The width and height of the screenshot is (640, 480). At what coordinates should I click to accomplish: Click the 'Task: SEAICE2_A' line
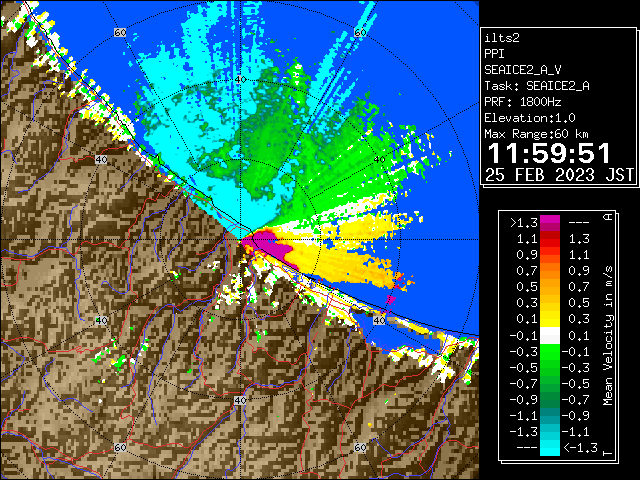[537, 86]
